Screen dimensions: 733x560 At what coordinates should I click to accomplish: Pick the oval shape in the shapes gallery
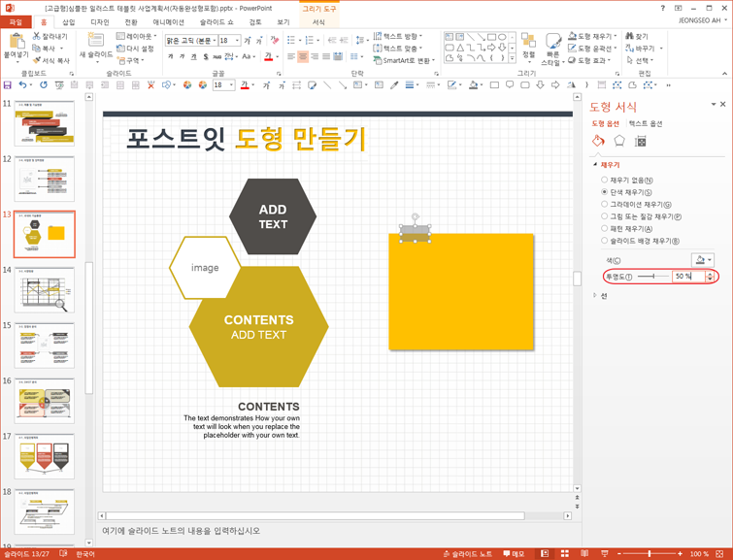point(502,37)
